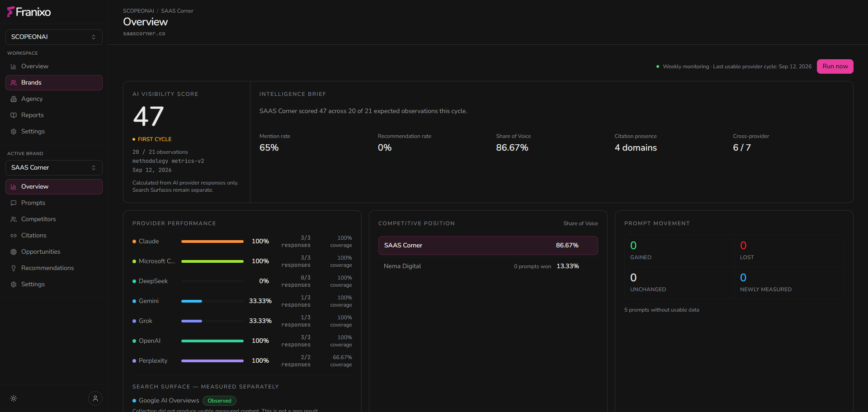The height and width of the screenshot is (412, 868).
Task: Click the methodology metrics-v2 text
Action: point(168,161)
